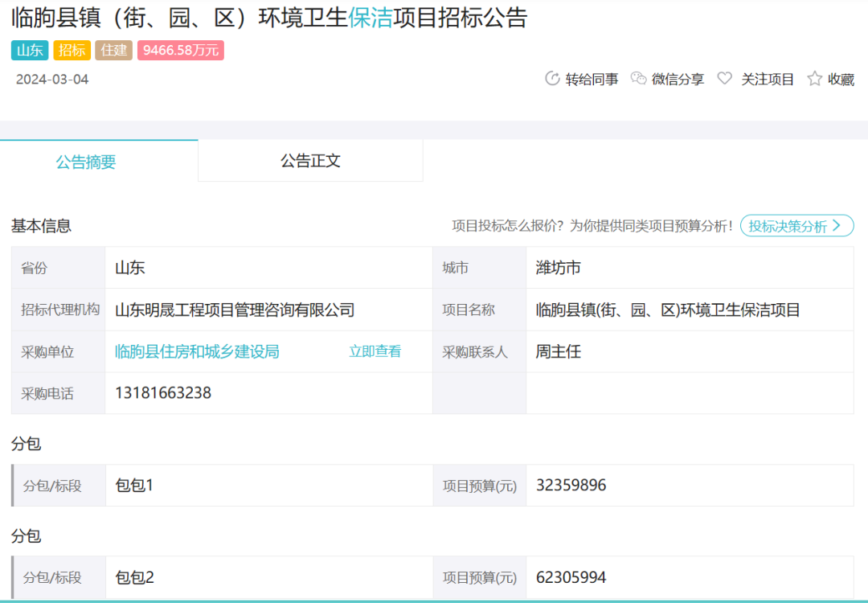
Task: Click the 招标 tag badge
Action: (72, 51)
